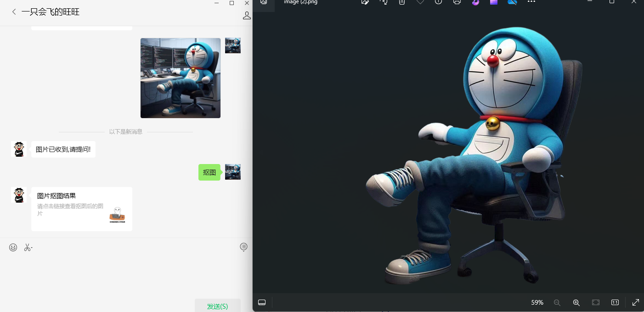Open chat history icon above input box
This screenshot has width=644, height=312.
[x=244, y=247]
